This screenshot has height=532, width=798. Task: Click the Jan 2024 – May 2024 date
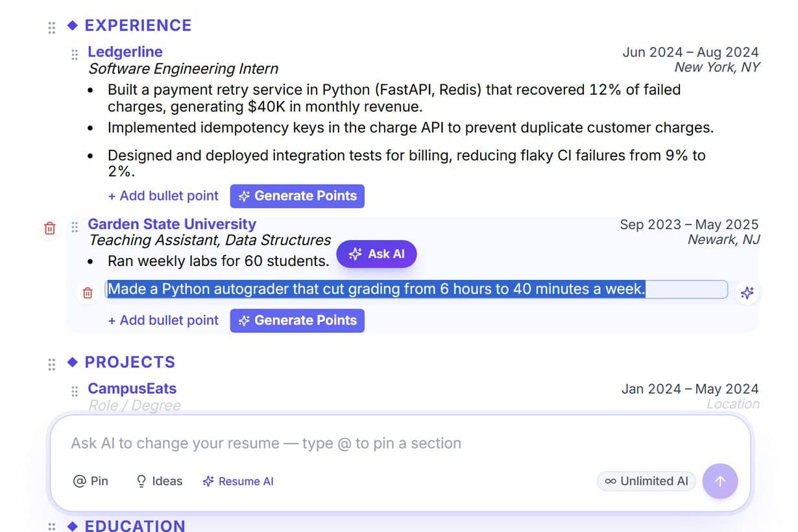690,389
